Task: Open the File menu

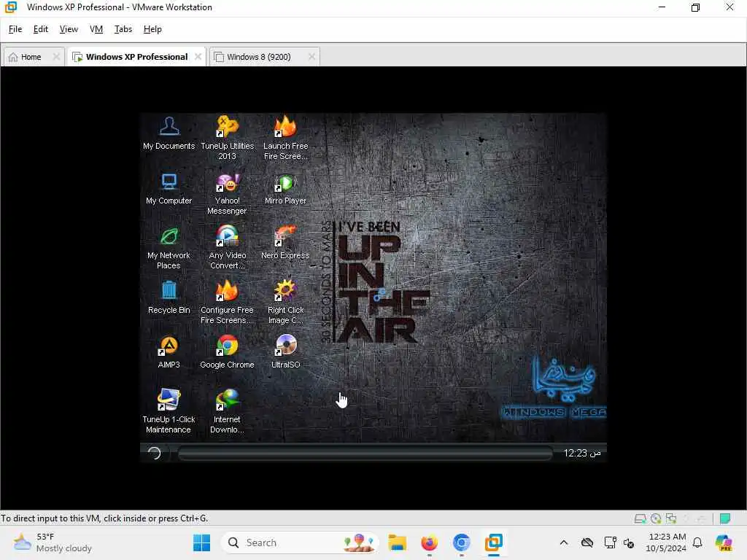Action: pyautogui.click(x=15, y=29)
